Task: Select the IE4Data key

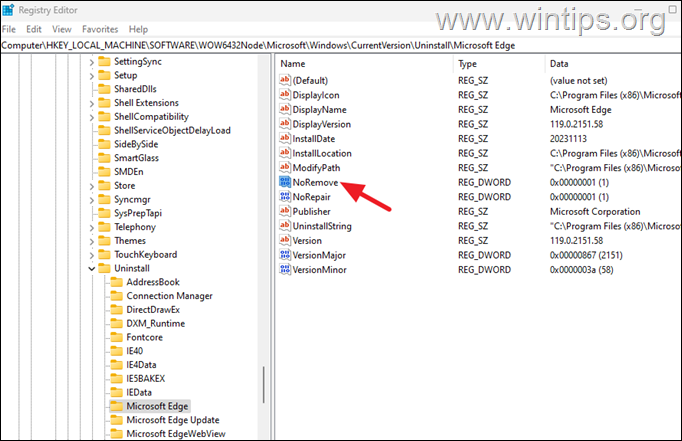Action: pyautogui.click(x=141, y=364)
